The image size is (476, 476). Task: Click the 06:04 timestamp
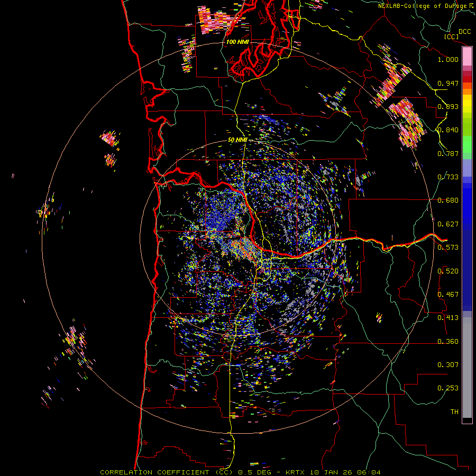click(x=370, y=472)
